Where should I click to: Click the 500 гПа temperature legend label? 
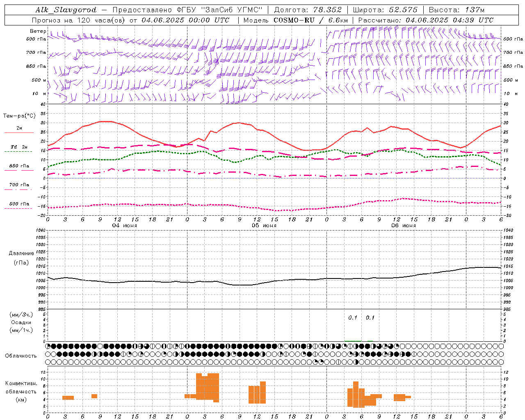19,204
